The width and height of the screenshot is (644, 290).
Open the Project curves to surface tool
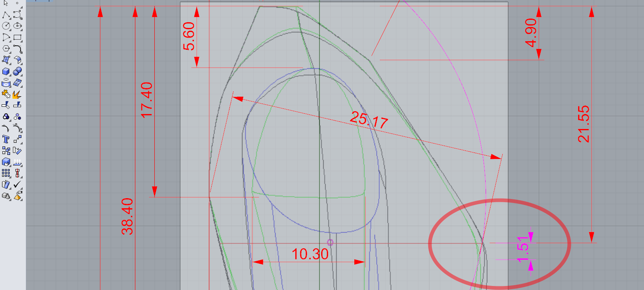6,83
